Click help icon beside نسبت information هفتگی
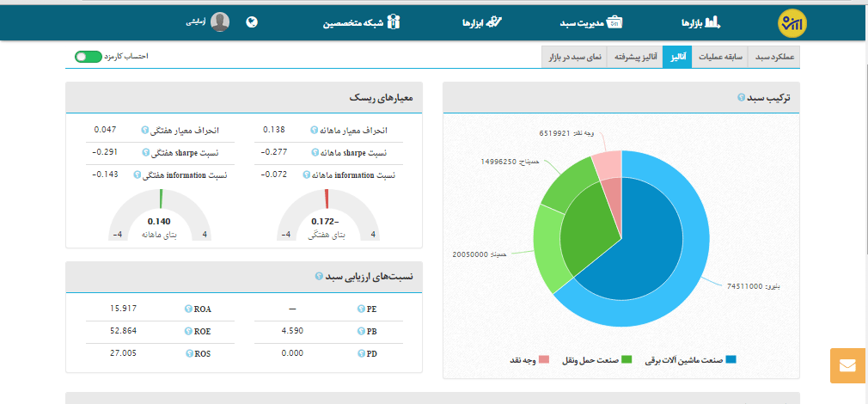This screenshot has width=868, height=404. click(x=138, y=174)
